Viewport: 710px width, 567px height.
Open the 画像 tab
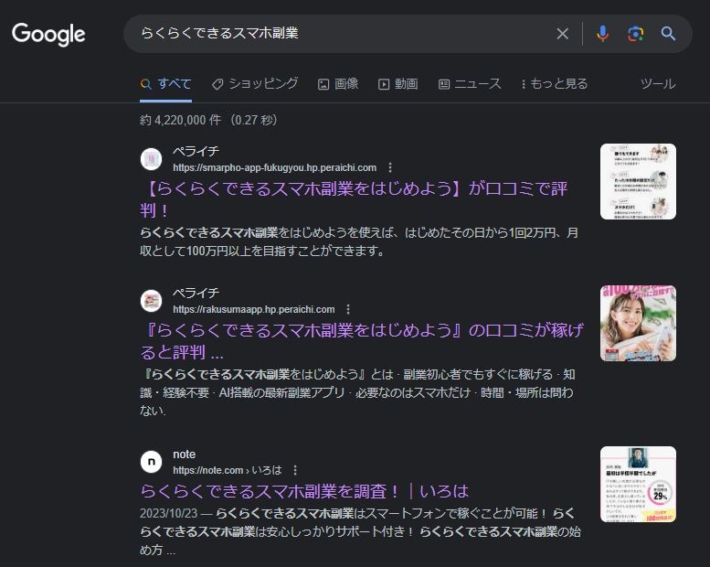tap(338, 84)
